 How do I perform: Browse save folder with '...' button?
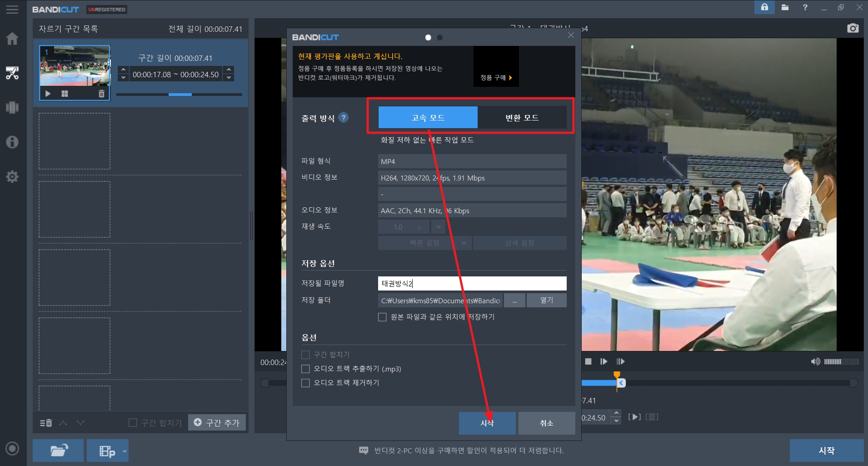[x=514, y=301]
